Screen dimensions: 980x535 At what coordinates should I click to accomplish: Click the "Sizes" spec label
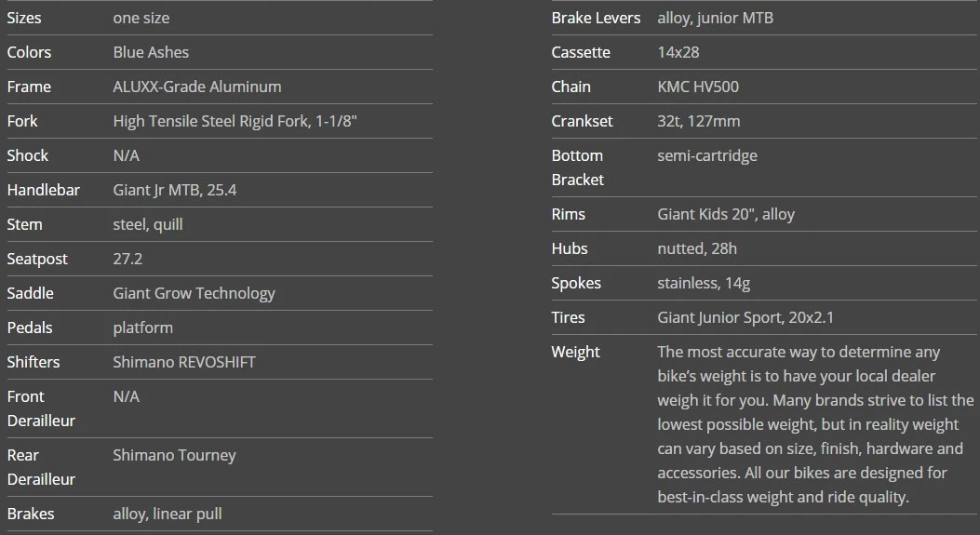tap(24, 18)
